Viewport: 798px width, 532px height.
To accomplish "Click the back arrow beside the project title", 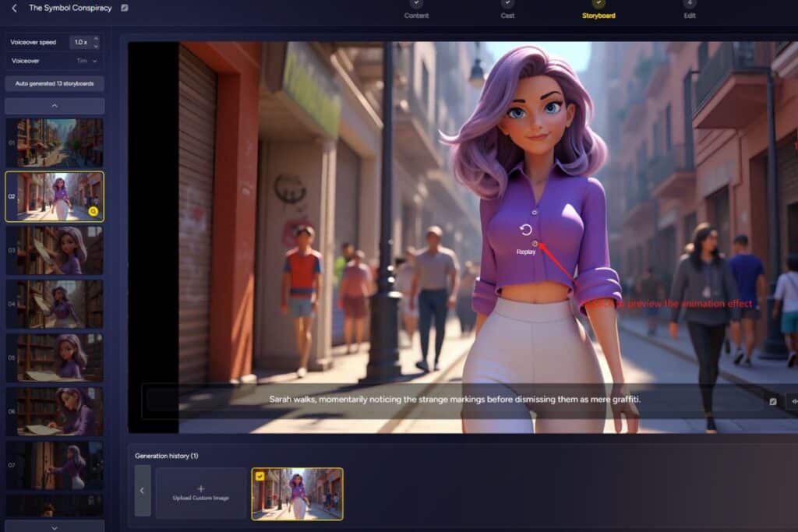I will click(x=14, y=8).
